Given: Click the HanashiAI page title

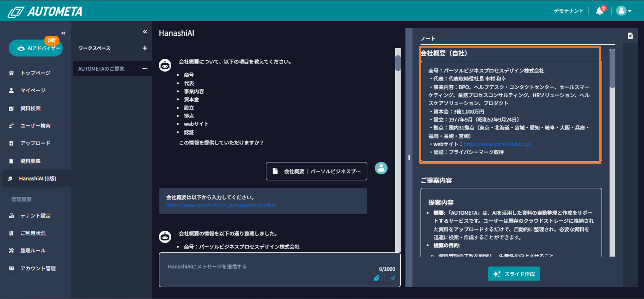Looking at the screenshot, I should (176, 33).
